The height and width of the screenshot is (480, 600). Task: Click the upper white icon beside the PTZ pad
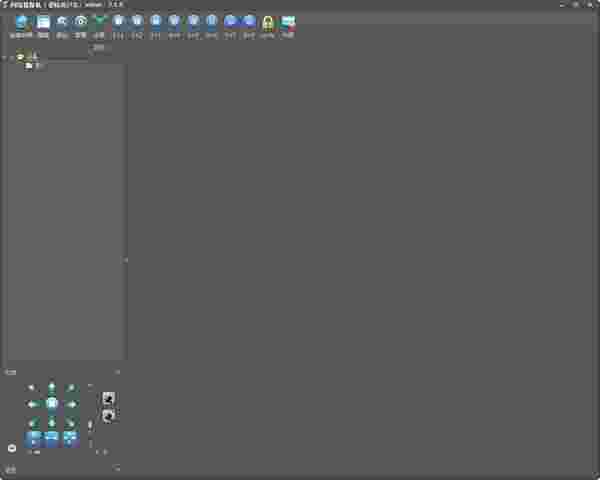coord(109,399)
